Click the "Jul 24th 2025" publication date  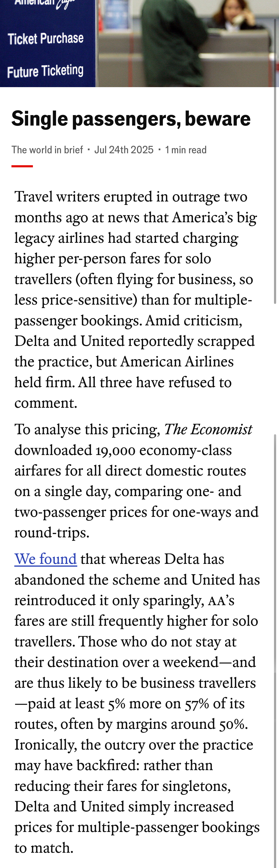tap(124, 150)
